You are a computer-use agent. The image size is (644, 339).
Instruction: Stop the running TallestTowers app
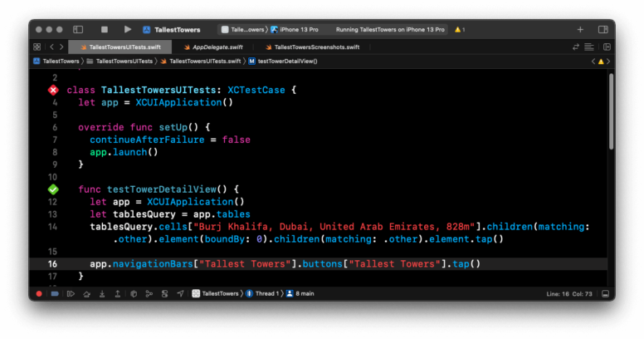coord(105,29)
